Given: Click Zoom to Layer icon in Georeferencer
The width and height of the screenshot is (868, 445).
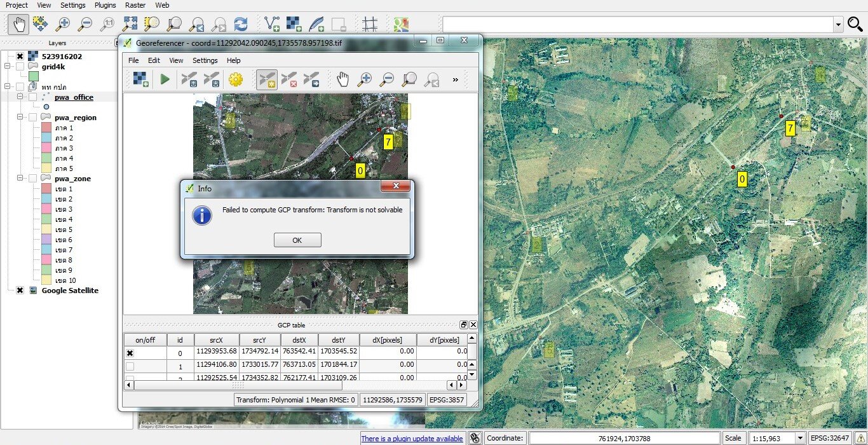Looking at the screenshot, I should click(x=410, y=79).
